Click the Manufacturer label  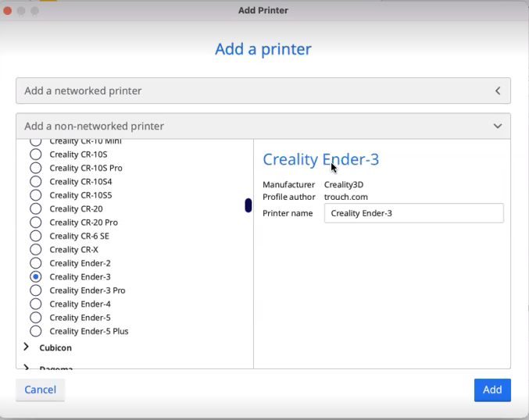tap(288, 185)
